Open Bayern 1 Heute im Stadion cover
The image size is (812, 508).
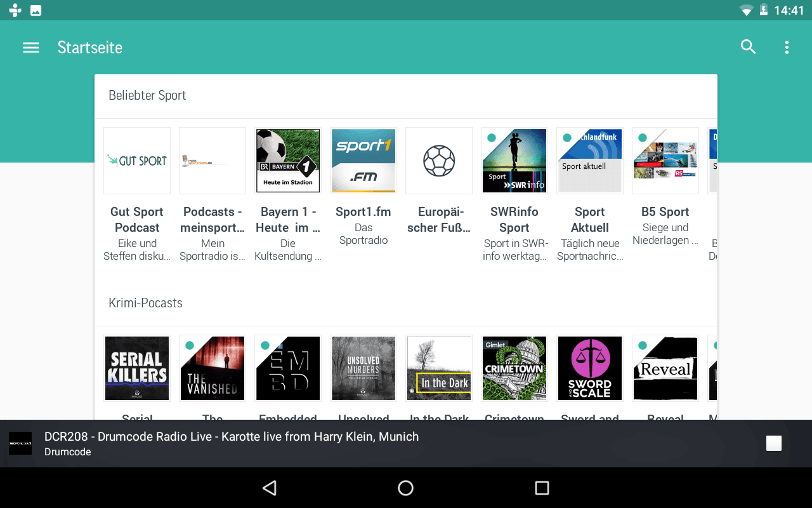pos(288,161)
